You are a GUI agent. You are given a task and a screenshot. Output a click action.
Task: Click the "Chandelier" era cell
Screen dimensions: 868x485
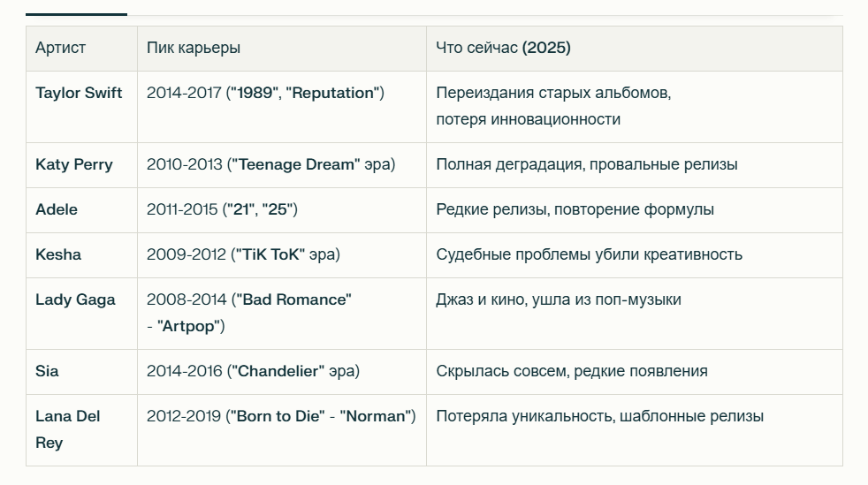(x=253, y=371)
